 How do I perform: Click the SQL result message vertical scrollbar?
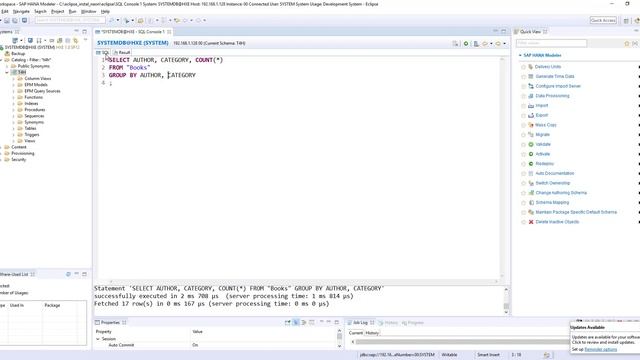coord(506,301)
